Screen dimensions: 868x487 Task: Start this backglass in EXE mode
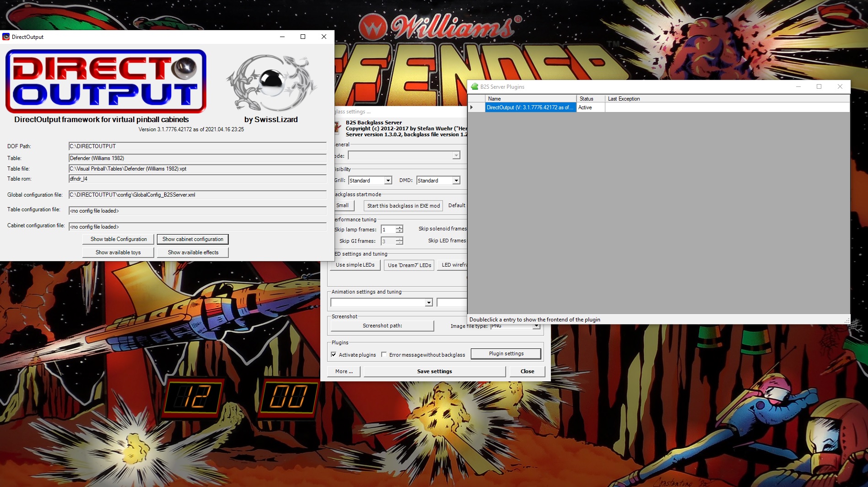403,205
